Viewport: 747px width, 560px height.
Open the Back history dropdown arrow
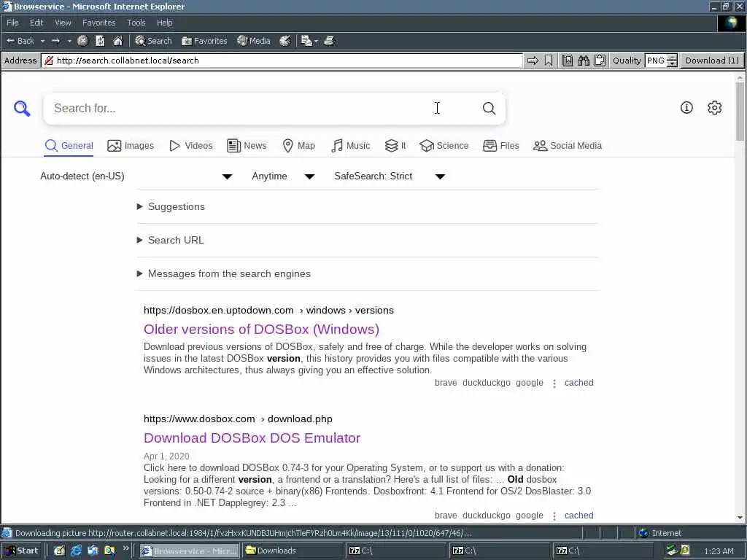pyautogui.click(x=42, y=41)
